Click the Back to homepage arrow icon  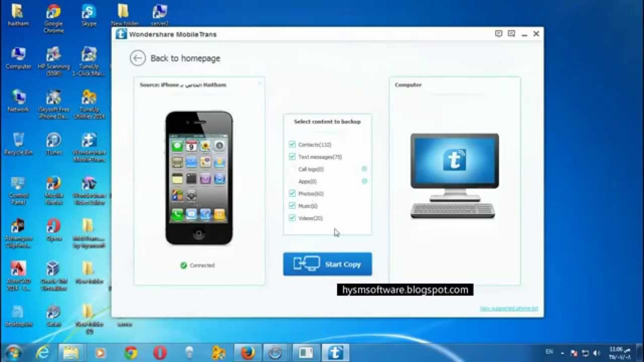[137, 58]
